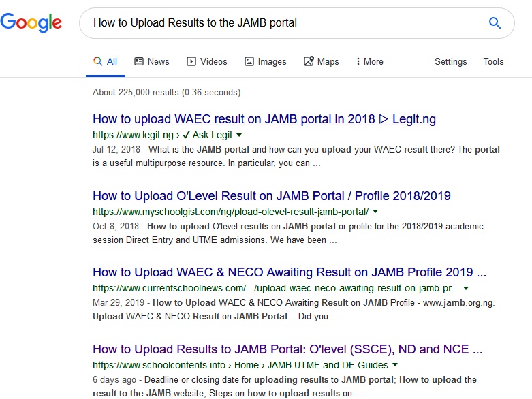Screen dimensions: 532x399
Task: Click the Maps tab pin icon
Action: pos(309,61)
